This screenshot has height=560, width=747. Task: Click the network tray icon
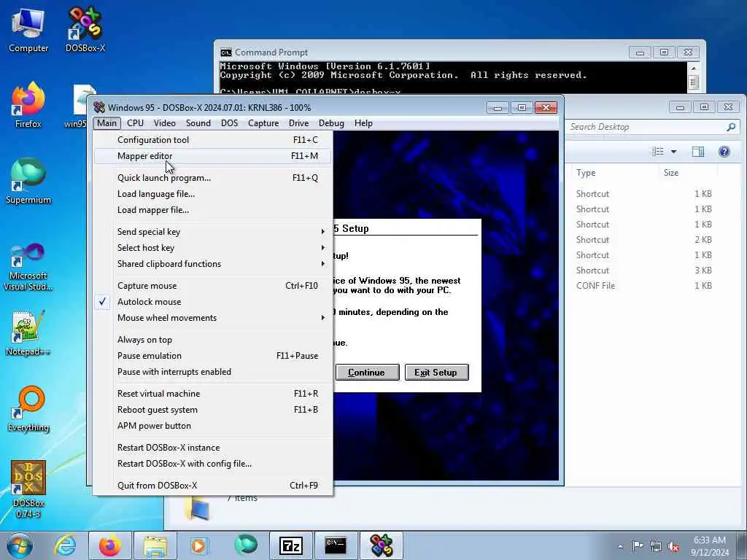(x=656, y=546)
